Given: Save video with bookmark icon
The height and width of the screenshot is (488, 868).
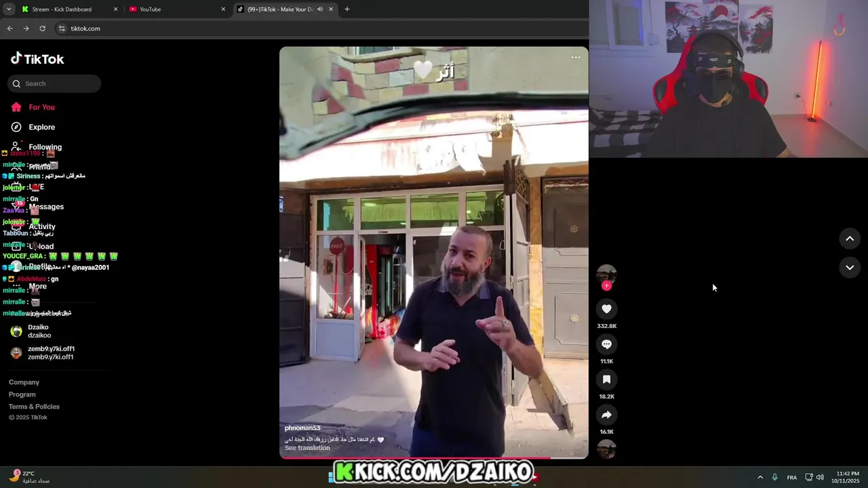Looking at the screenshot, I should point(606,380).
